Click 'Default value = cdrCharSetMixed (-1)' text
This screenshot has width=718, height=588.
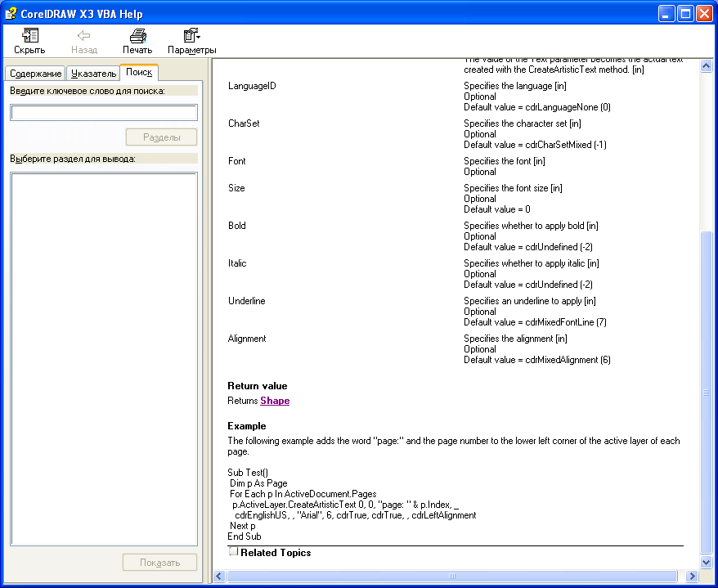(536, 145)
